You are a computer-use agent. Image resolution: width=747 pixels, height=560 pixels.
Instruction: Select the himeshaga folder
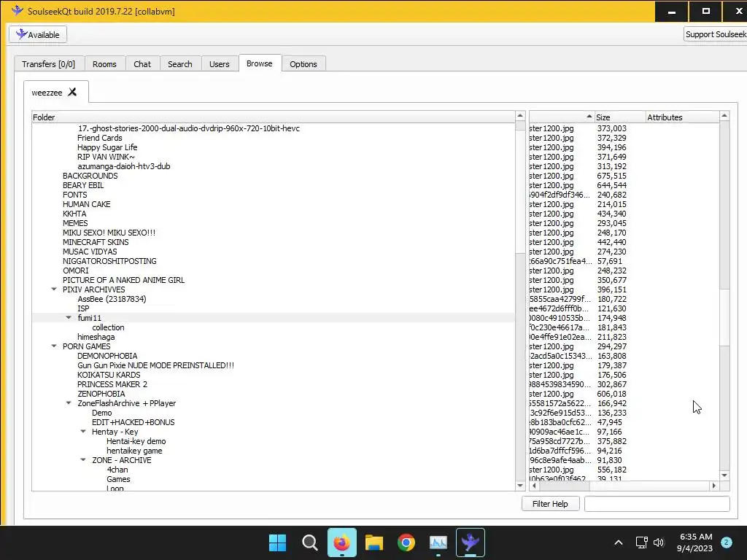coord(96,337)
